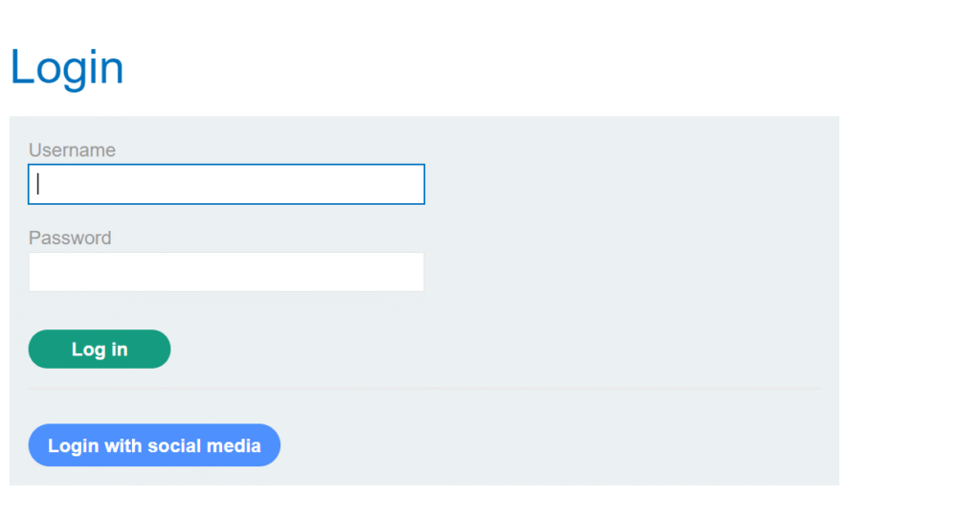Activate the white Password entry box

click(226, 272)
